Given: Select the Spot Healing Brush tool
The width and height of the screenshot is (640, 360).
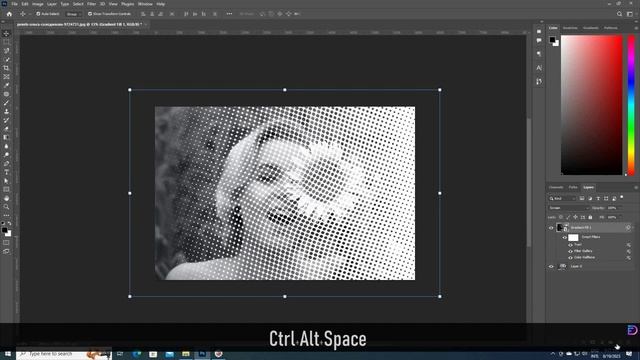Looking at the screenshot, I should click(x=6, y=94).
